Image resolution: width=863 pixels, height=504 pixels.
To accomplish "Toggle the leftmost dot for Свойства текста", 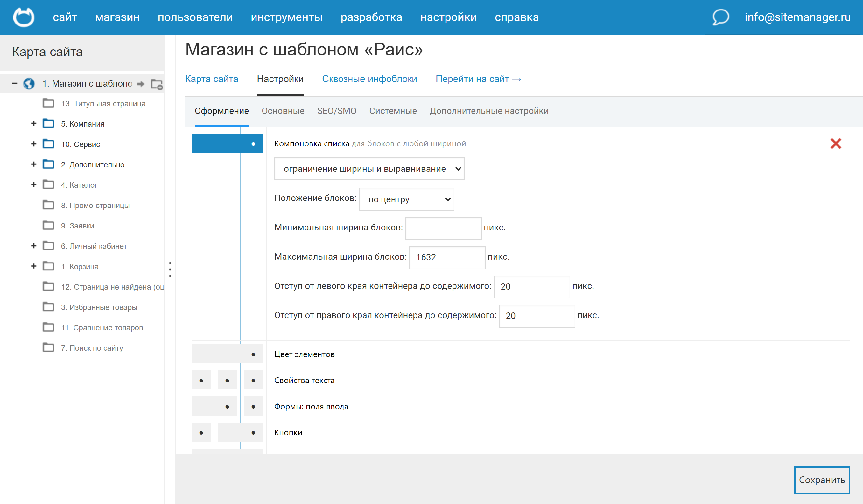I will tap(201, 381).
